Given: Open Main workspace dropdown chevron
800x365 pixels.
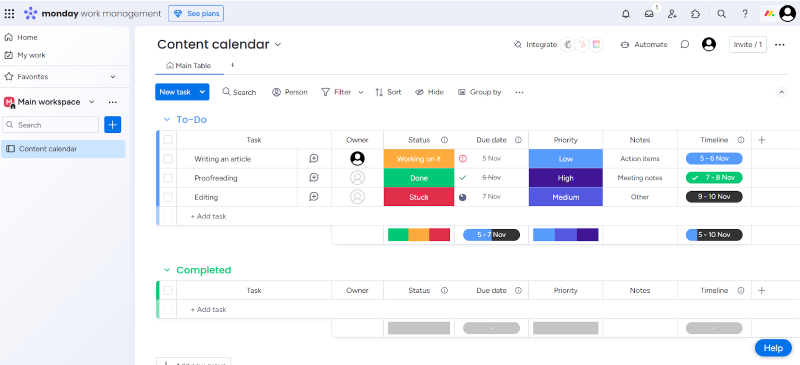Looking at the screenshot, I should pyautogui.click(x=92, y=102).
